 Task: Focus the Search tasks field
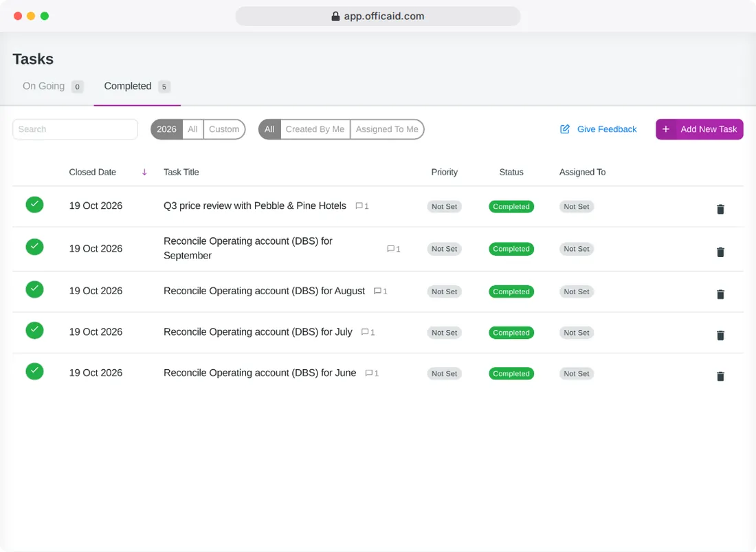coord(75,129)
